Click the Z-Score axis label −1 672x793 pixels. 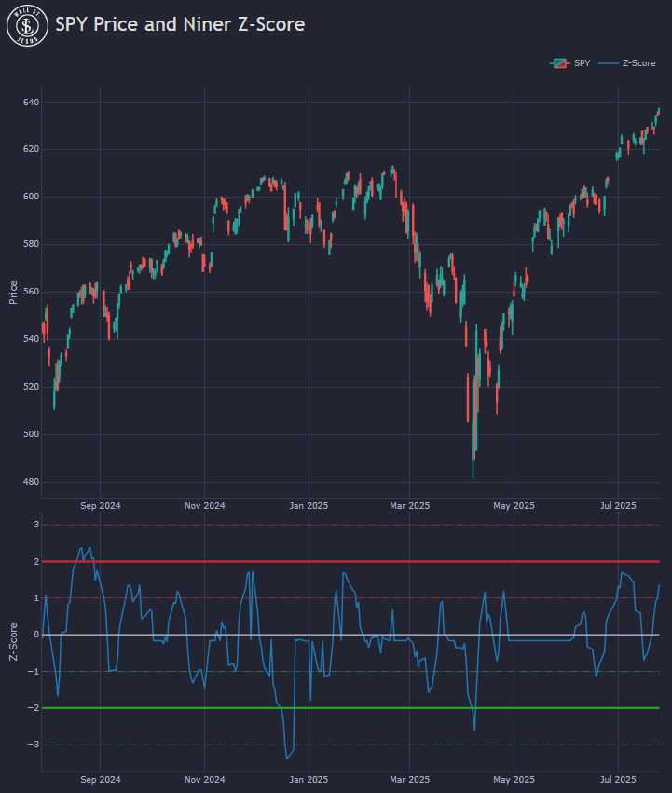click(x=34, y=672)
